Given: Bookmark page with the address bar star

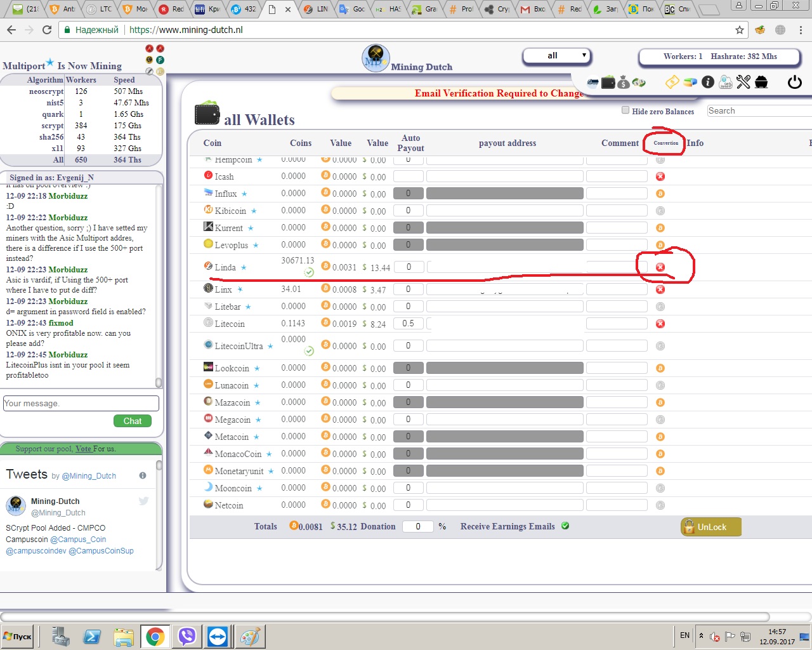Looking at the screenshot, I should (739, 30).
